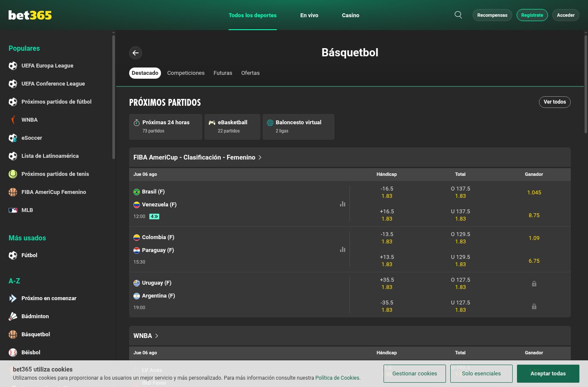Click the soccer ball icon for UEFA Conference League
The width and height of the screenshot is (588, 387).
point(13,84)
